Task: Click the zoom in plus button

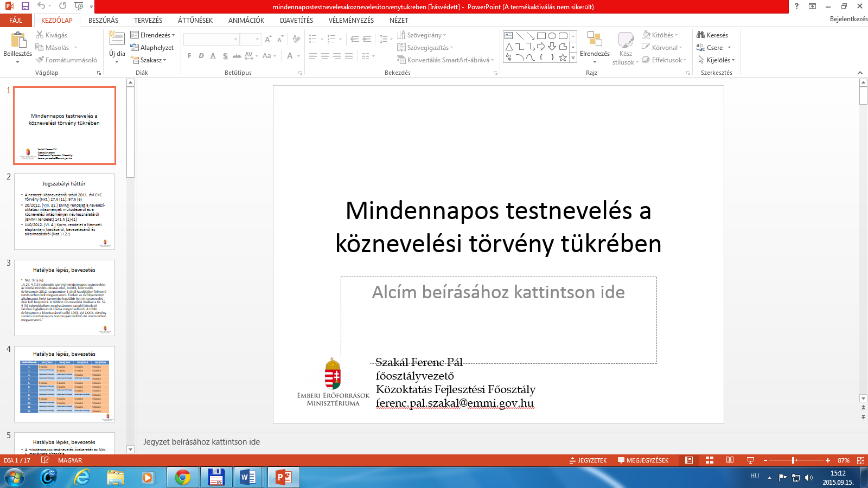Action: click(x=828, y=460)
